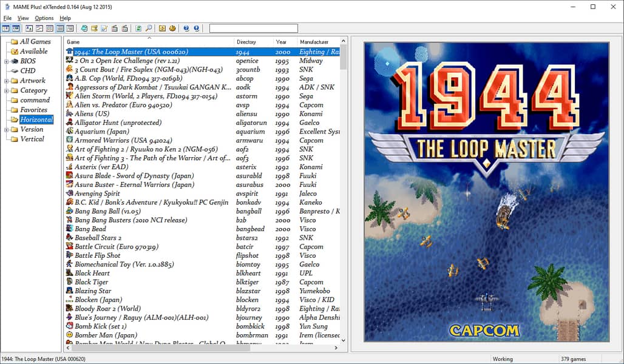This screenshot has width=624, height=364.
Task: Expand the Category tree node
Action: pyautogui.click(x=6, y=91)
